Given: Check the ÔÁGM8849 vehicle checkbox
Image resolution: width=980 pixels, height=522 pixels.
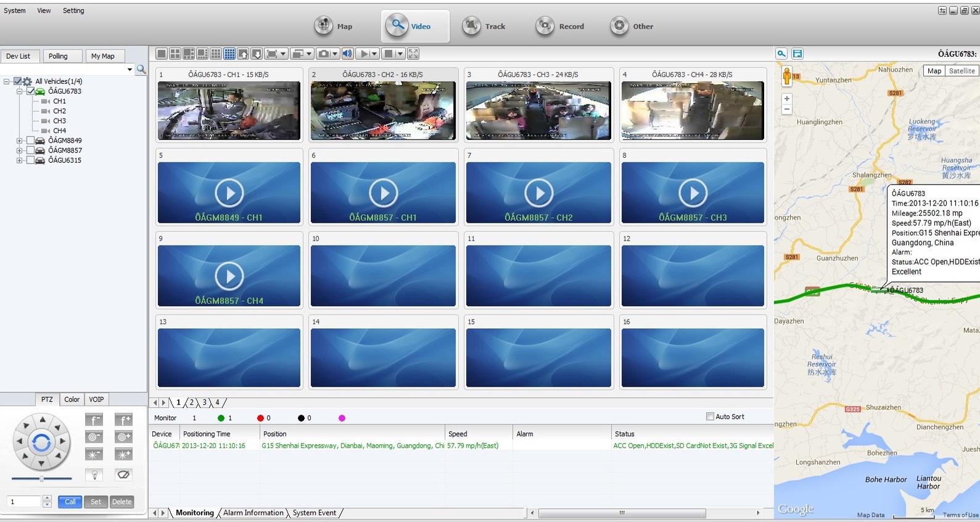Looking at the screenshot, I should point(30,141).
